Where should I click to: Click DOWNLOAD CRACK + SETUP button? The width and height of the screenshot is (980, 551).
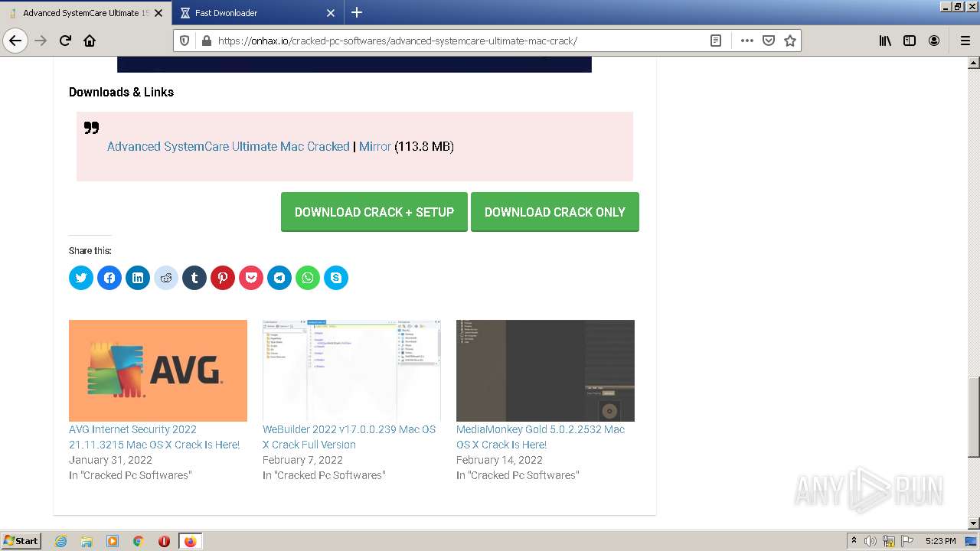[x=374, y=212]
